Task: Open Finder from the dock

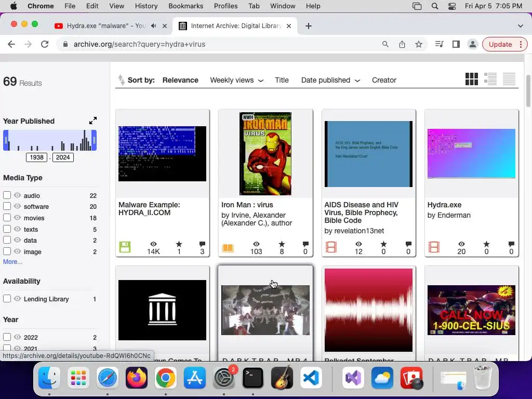Action: pos(49,377)
